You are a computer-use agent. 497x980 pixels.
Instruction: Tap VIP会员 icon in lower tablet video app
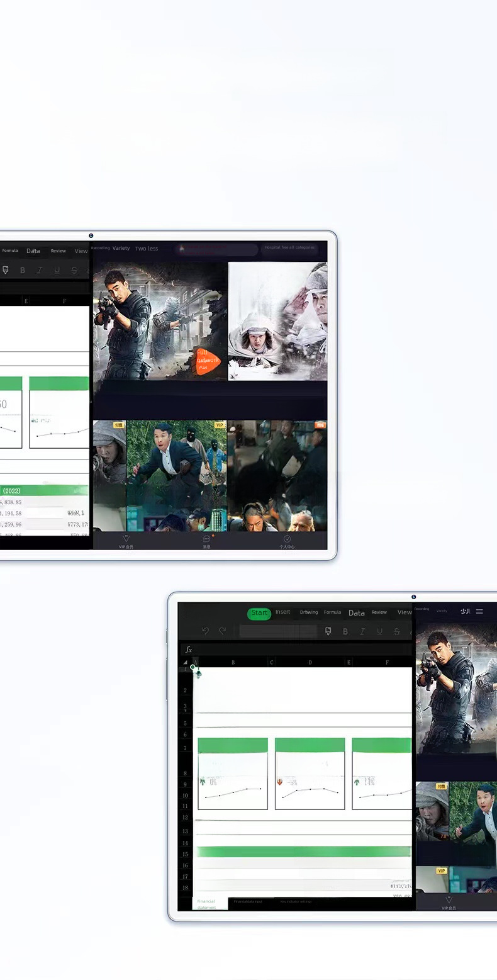(449, 903)
